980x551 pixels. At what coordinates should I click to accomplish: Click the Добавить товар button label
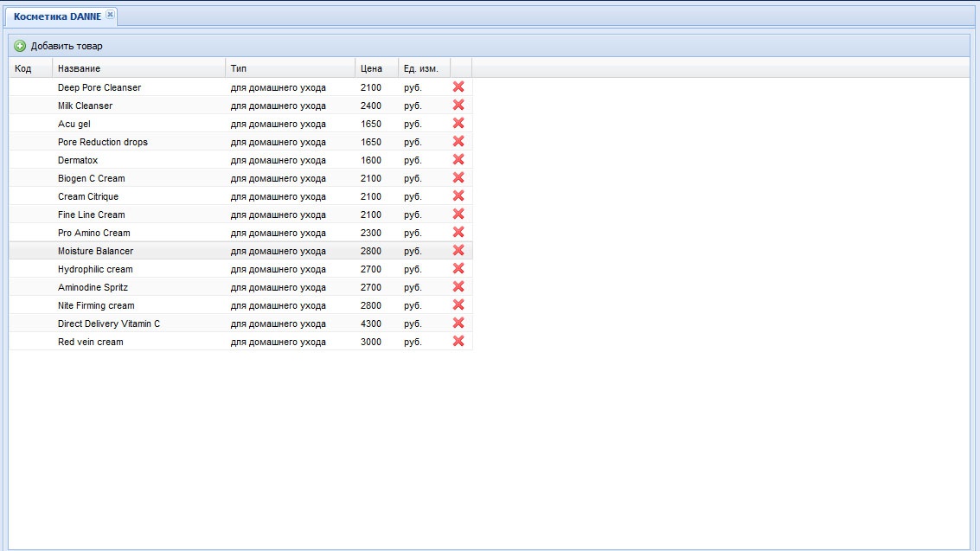(x=67, y=46)
